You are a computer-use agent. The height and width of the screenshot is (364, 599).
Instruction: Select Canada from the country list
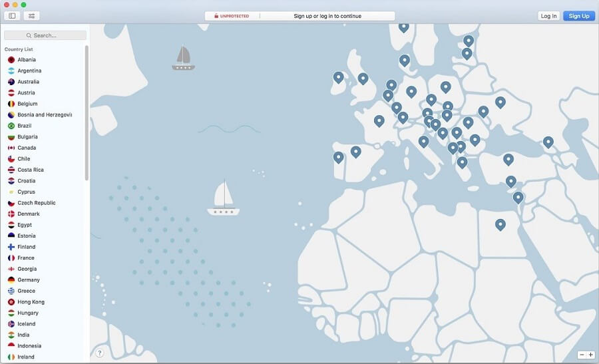[27, 148]
